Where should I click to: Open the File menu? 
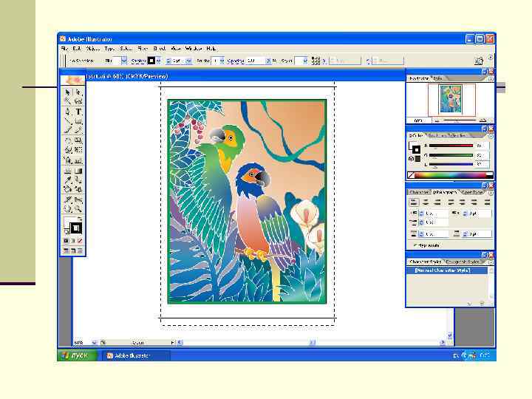[64, 49]
